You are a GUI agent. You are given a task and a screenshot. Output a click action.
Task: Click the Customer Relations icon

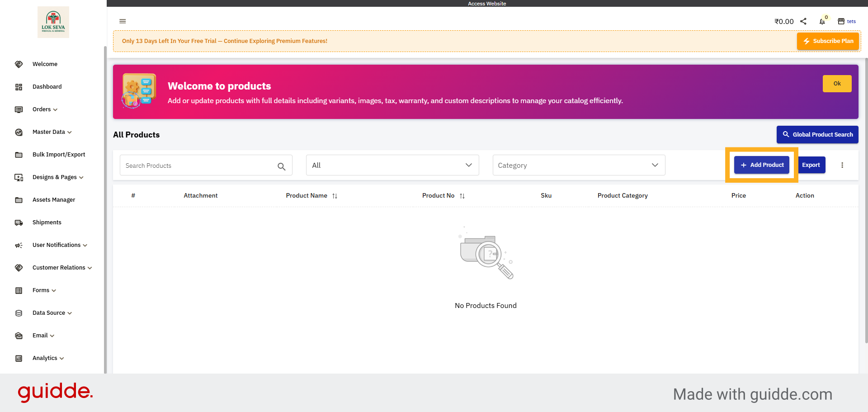19,268
